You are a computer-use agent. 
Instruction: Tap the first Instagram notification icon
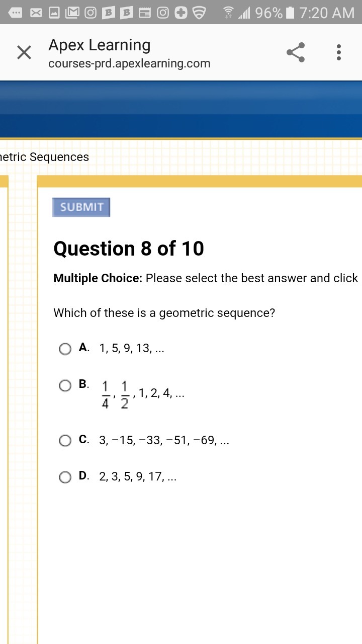pos(90,13)
